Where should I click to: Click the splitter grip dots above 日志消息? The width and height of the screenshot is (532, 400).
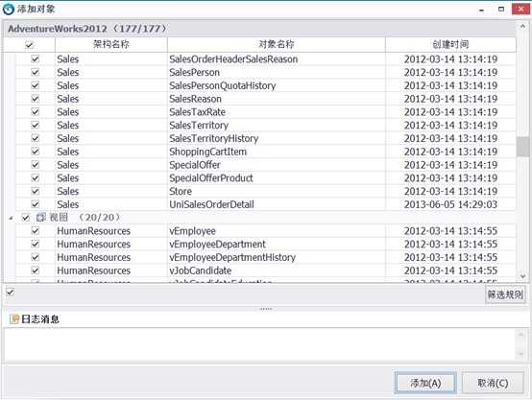266,309
